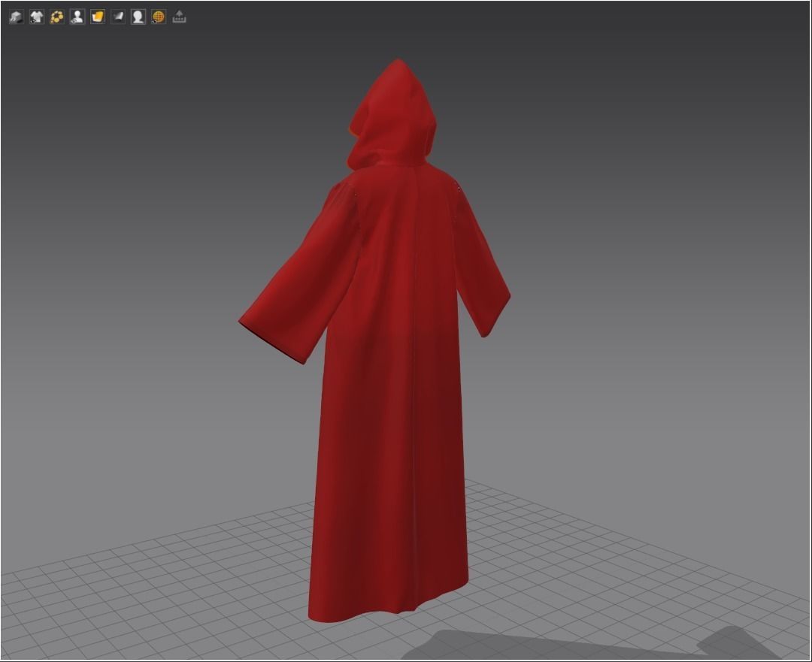Click the gray shaded surface icon

[118, 17]
